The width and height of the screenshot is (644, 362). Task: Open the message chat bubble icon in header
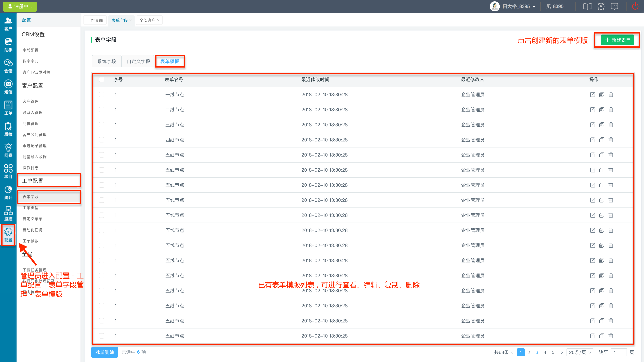(614, 6)
